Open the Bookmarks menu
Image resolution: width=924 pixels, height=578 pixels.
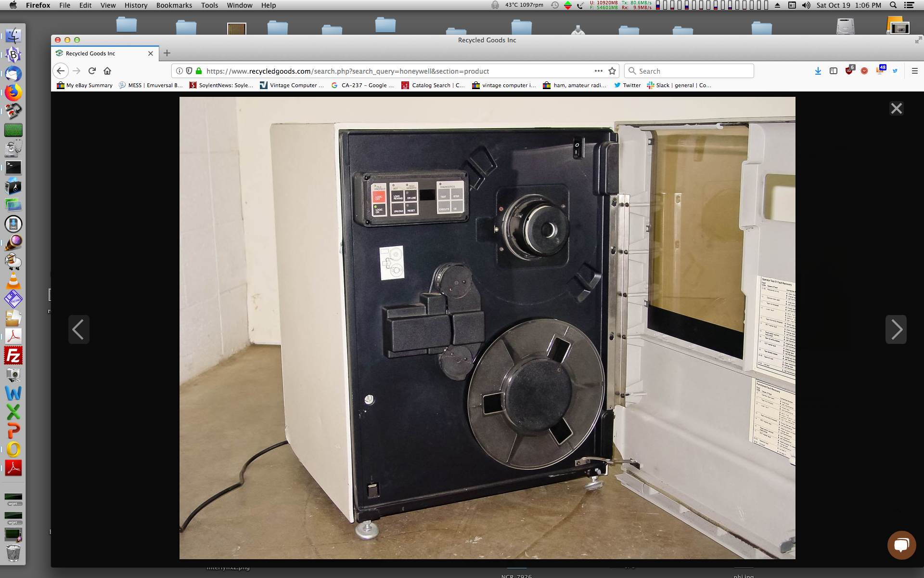tap(174, 5)
